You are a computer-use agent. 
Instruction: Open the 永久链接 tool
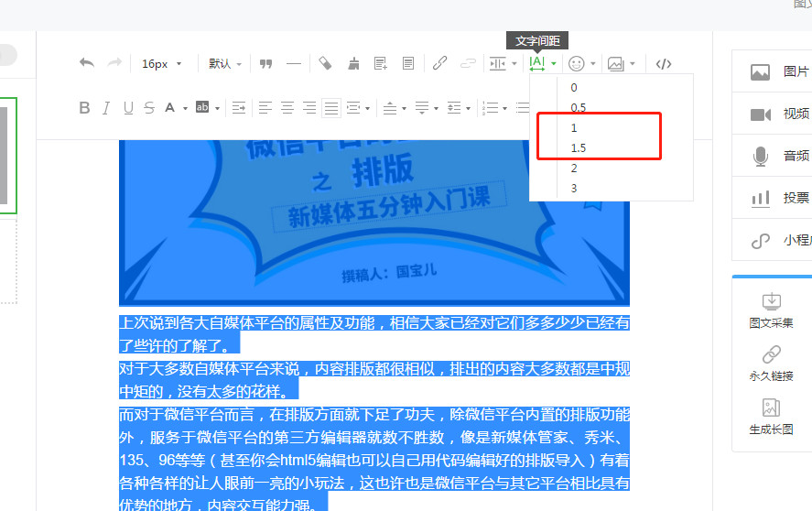click(x=771, y=364)
